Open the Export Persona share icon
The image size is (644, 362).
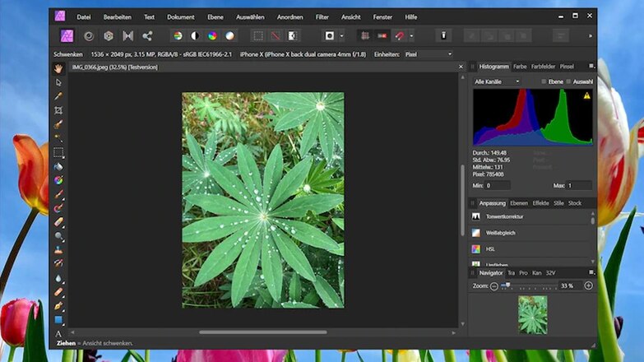(x=147, y=35)
